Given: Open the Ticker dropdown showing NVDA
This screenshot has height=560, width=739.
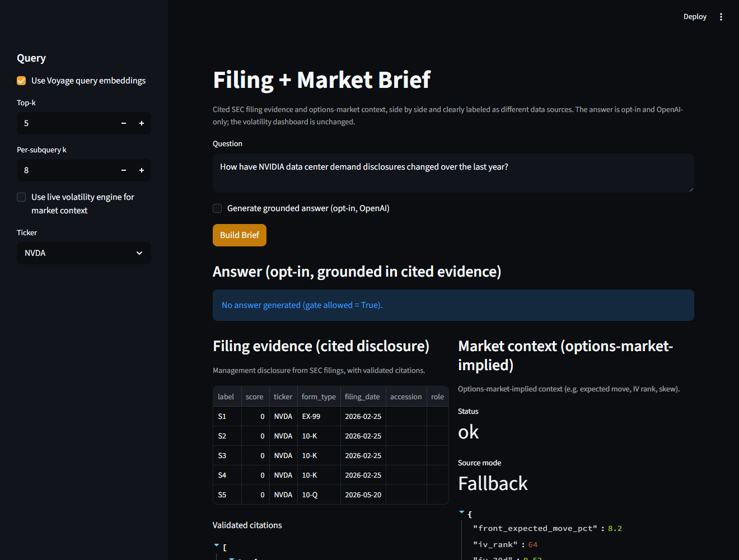Looking at the screenshot, I should tap(84, 253).
